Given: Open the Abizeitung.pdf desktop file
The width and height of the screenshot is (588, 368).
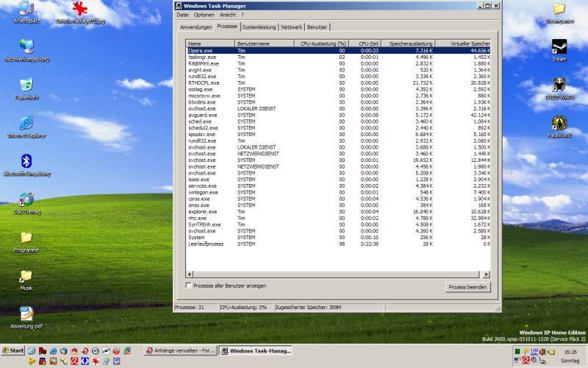Looking at the screenshot, I should coord(26,318).
